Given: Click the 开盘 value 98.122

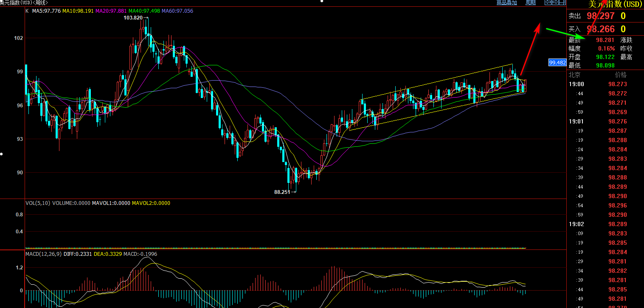Looking at the screenshot, I should [605, 57].
